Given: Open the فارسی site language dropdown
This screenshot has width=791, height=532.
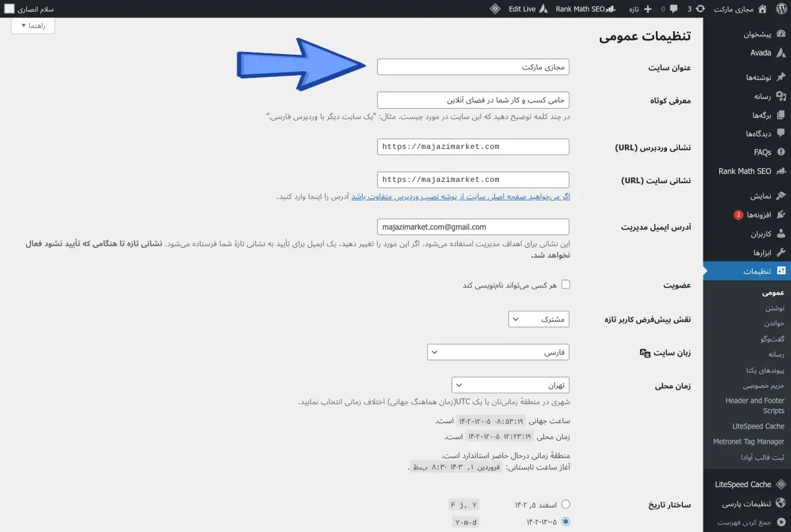Looking at the screenshot, I should pyautogui.click(x=498, y=353).
